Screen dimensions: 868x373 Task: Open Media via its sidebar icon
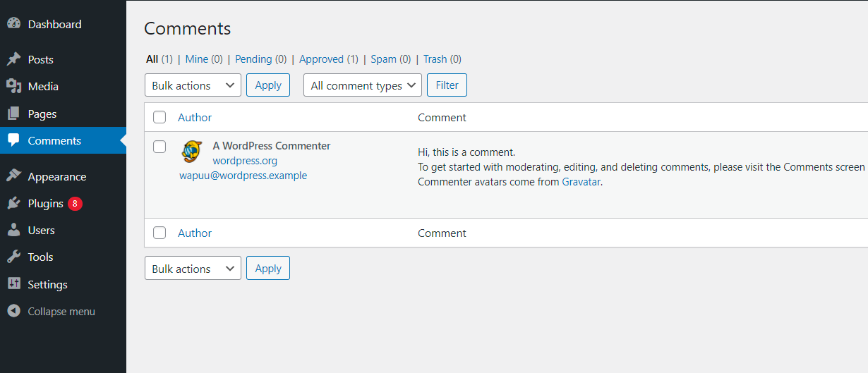point(13,86)
